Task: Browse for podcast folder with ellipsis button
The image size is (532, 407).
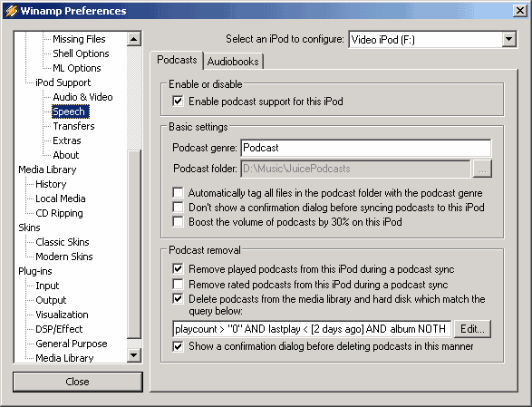Action: (482, 169)
